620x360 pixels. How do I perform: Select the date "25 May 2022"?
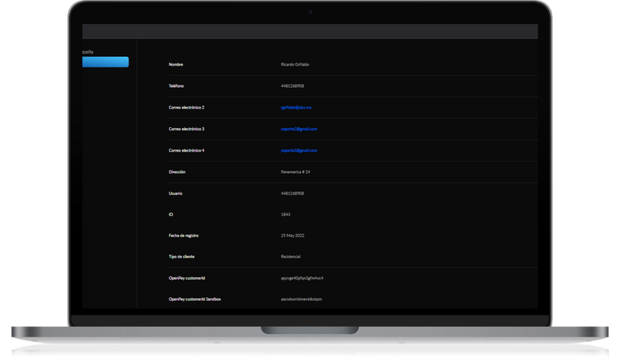293,235
